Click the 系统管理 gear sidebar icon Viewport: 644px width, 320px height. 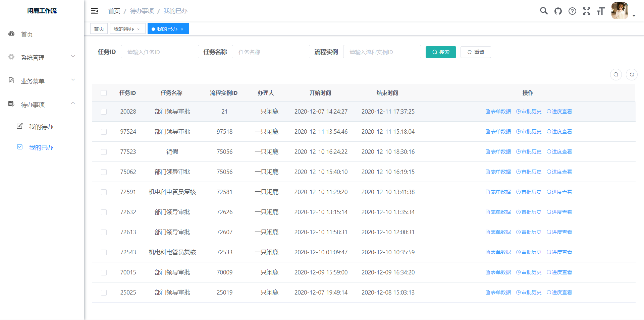[x=11, y=57]
